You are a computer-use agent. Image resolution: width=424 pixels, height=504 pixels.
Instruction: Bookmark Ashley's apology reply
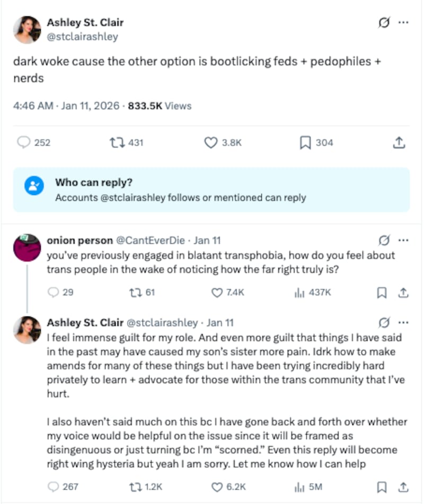pyautogui.click(x=382, y=487)
